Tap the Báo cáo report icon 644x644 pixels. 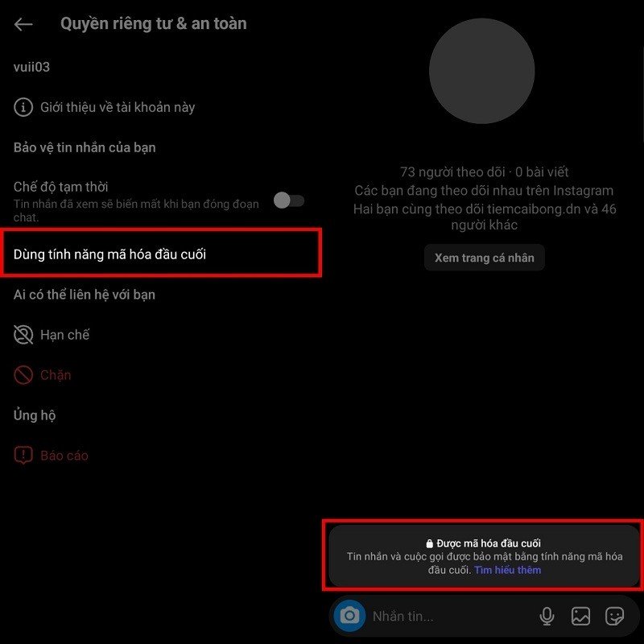23,455
